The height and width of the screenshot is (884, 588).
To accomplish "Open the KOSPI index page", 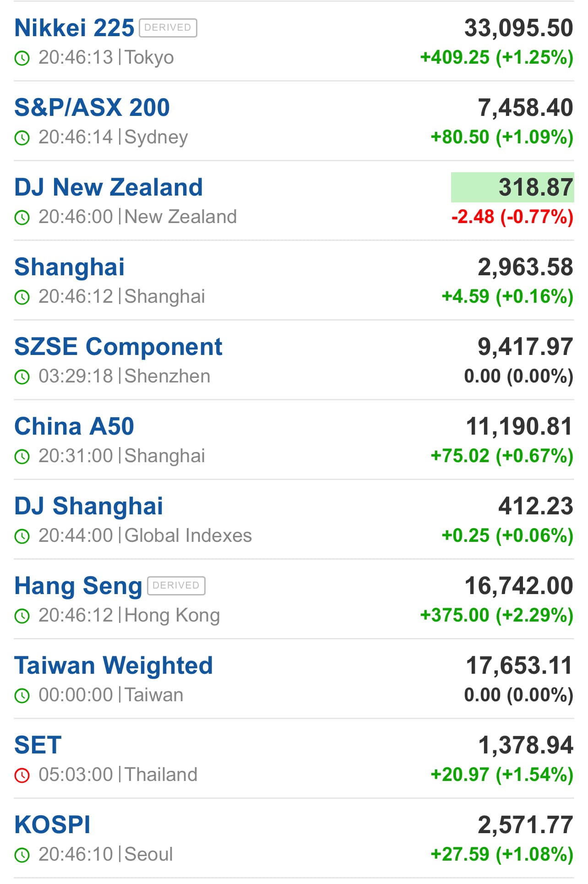I will pyautogui.click(x=52, y=825).
